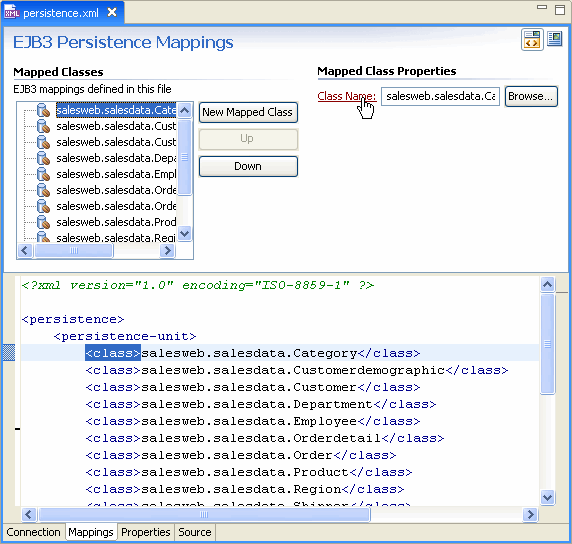Viewport: 572px width, 544px height.
Task: Click the highlighted gutter marker beside Category line
Action: tap(9, 352)
